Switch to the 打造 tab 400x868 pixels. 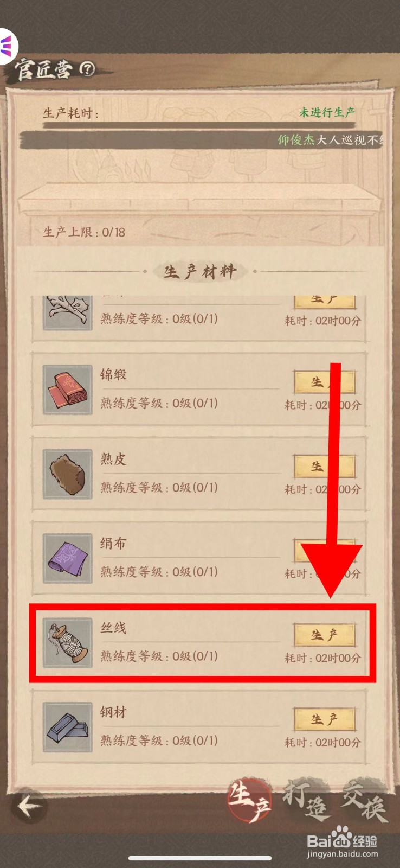coord(306,801)
